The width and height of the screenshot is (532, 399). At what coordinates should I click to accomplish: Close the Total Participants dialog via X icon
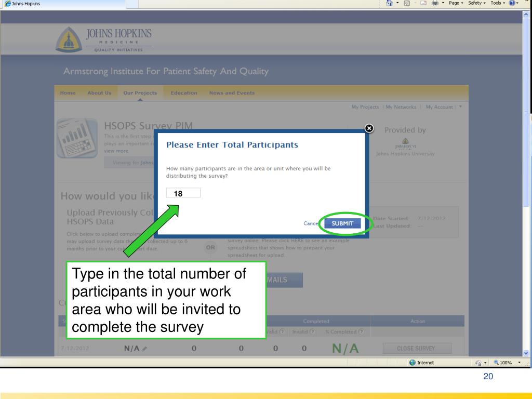point(369,128)
